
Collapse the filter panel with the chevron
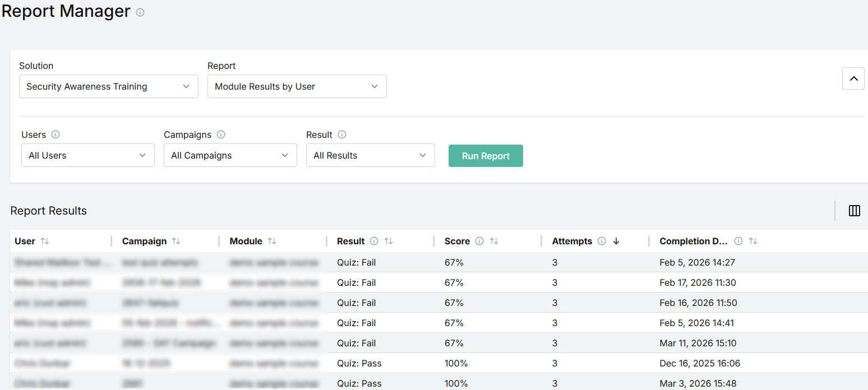click(x=853, y=79)
